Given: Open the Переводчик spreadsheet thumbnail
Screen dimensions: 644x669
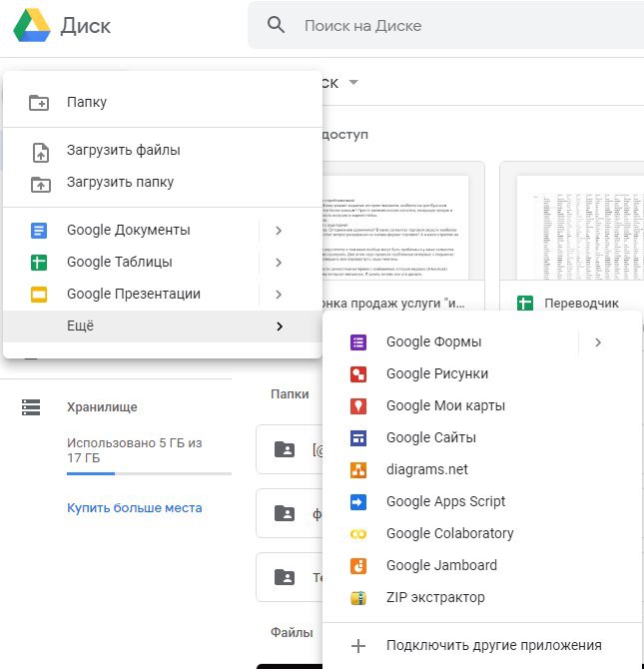Looking at the screenshot, I should [571, 221].
